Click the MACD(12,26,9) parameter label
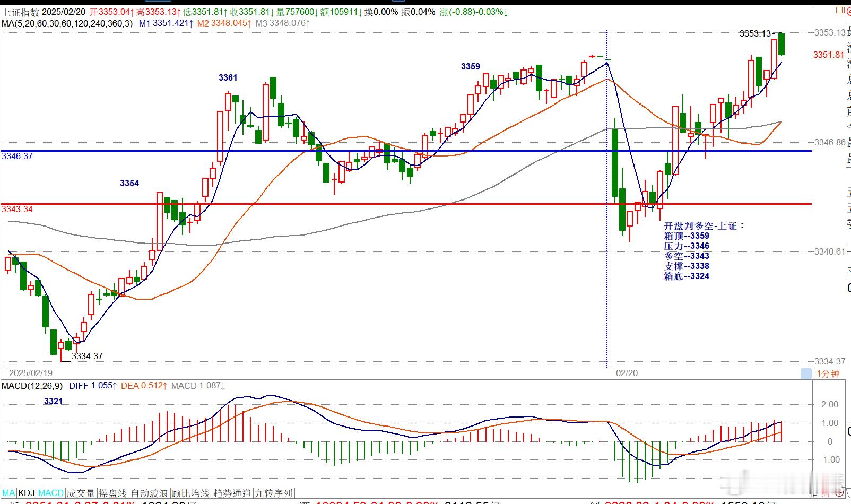The height and width of the screenshot is (504, 851). pos(33,386)
